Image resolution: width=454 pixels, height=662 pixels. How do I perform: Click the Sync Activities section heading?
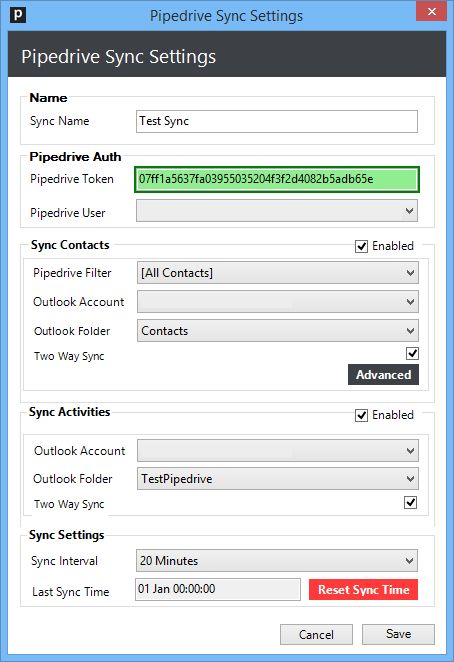coord(70,412)
